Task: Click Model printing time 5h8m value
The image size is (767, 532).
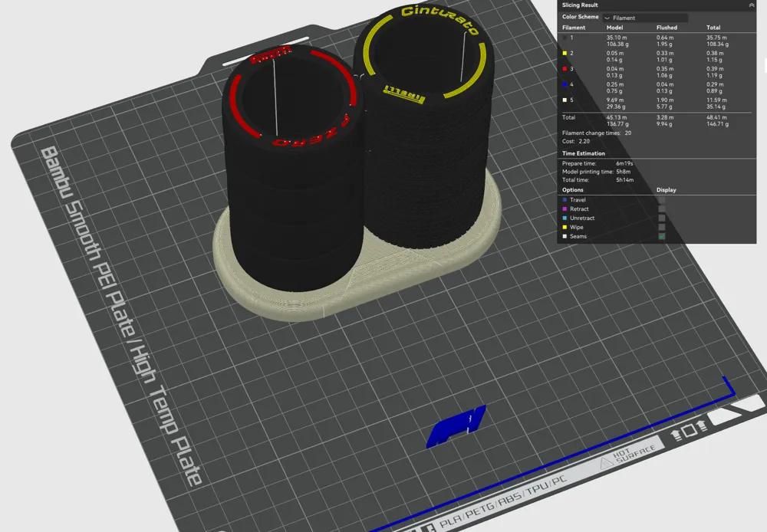Action: 623,172
